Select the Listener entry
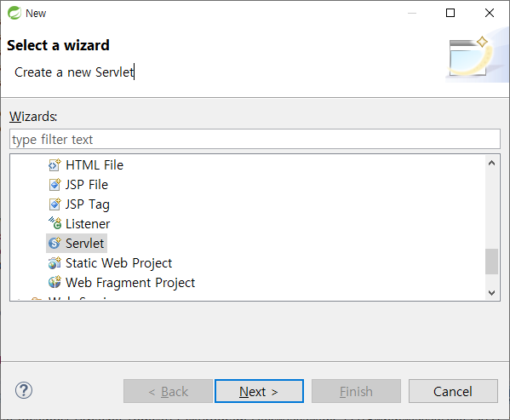Screen dimensions: 510x420 (x=88, y=224)
